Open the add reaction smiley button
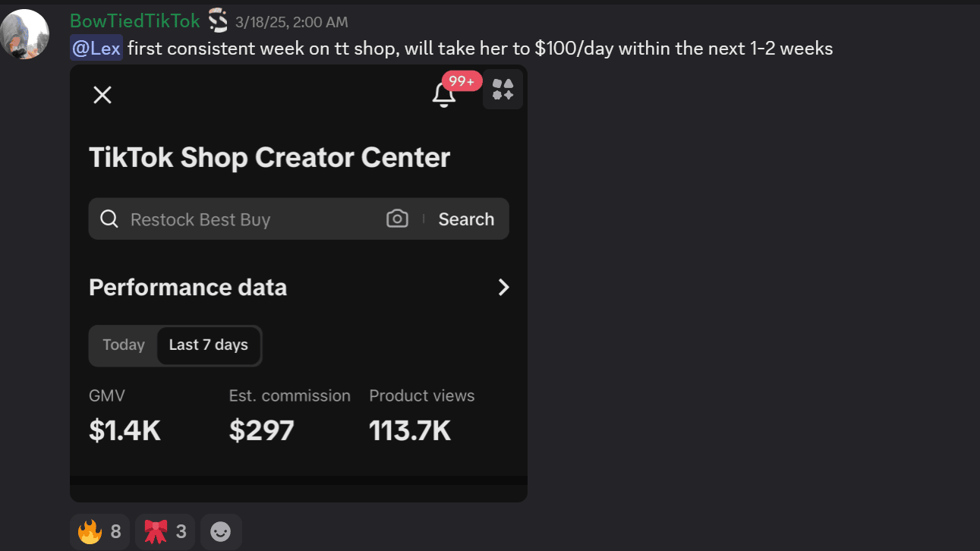 click(221, 532)
